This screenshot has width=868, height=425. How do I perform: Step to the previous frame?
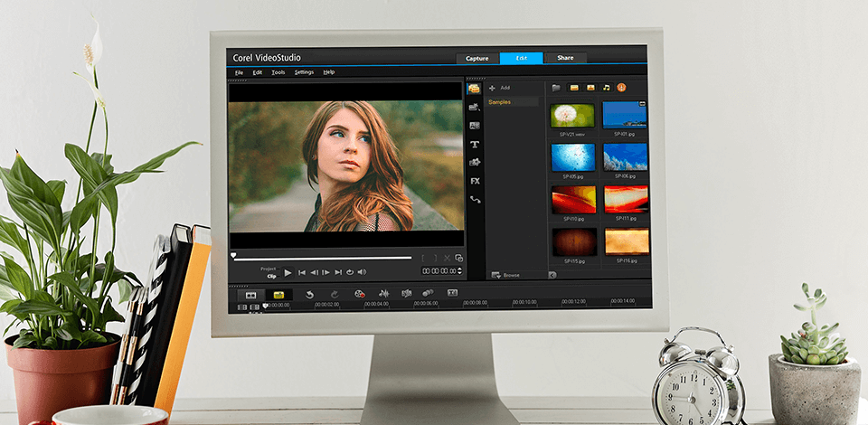point(314,272)
